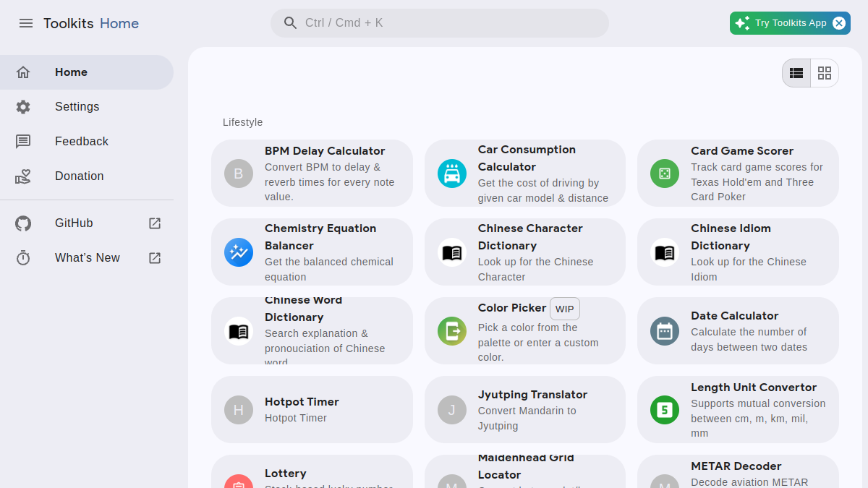Open the Hotpot Timer tool
Viewport: 868px width, 488px height.
pos(312,410)
